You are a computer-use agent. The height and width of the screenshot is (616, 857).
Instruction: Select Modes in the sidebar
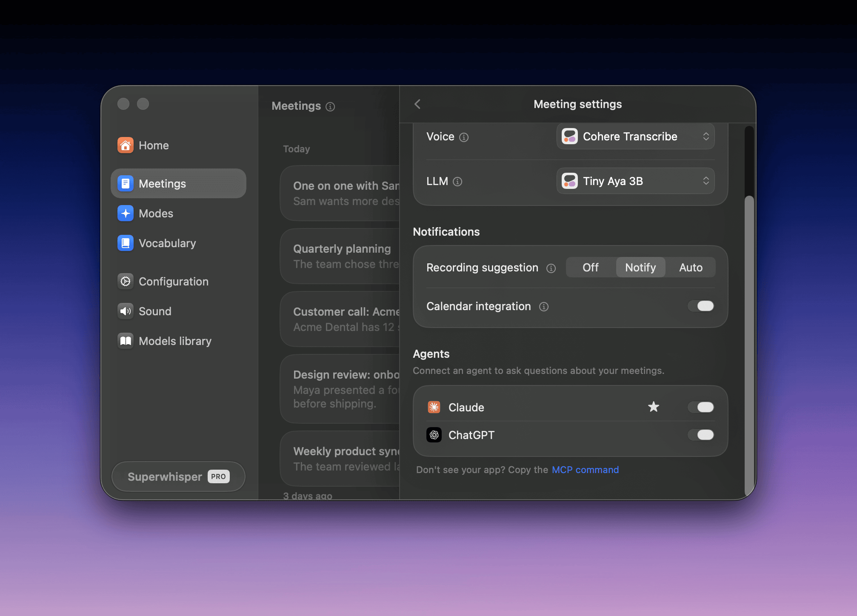click(x=178, y=214)
